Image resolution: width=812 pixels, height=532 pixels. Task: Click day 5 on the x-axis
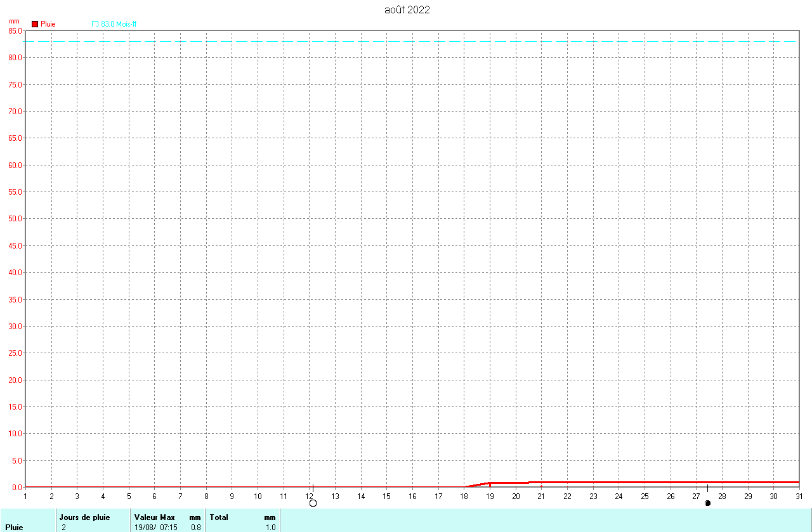point(129,496)
